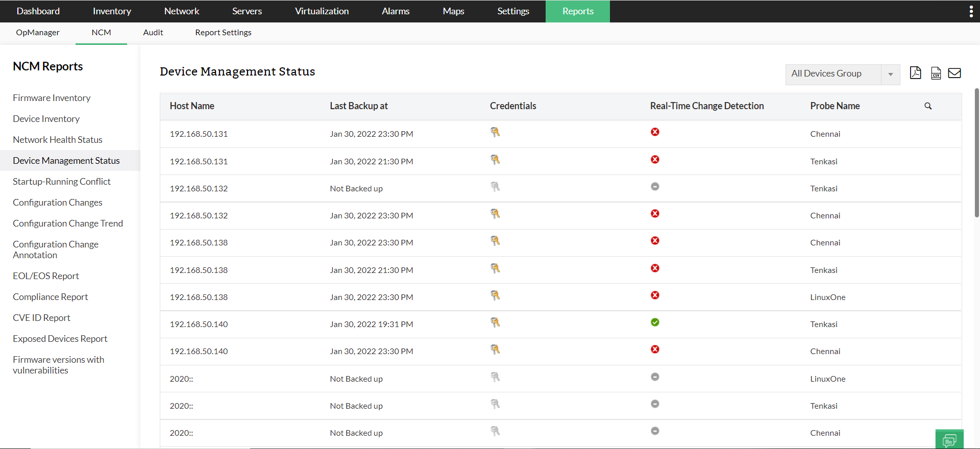Screen dimensions: 980x449
Task: Click grey status icon for Not Backed up 192.168.50.132
Action: point(655,187)
